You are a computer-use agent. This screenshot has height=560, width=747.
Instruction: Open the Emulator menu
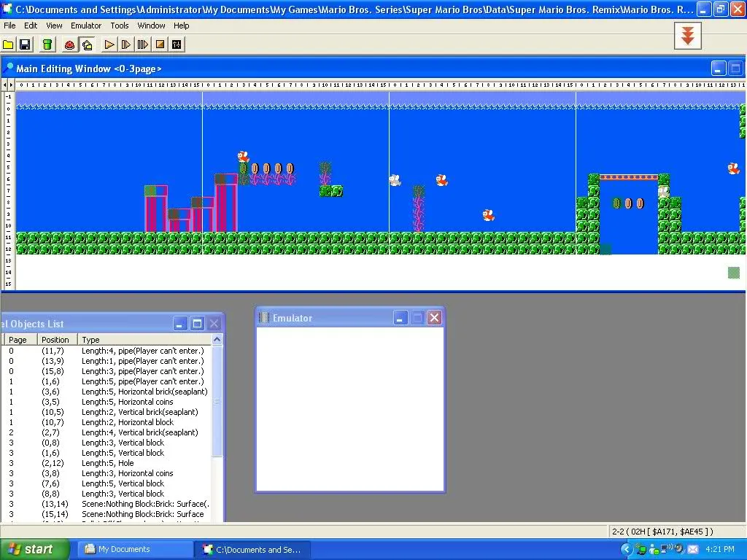pyautogui.click(x=86, y=26)
